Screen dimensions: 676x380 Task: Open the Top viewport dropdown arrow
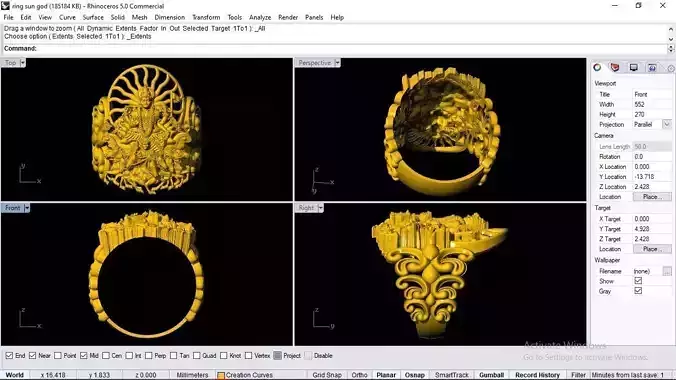coord(22,63)
